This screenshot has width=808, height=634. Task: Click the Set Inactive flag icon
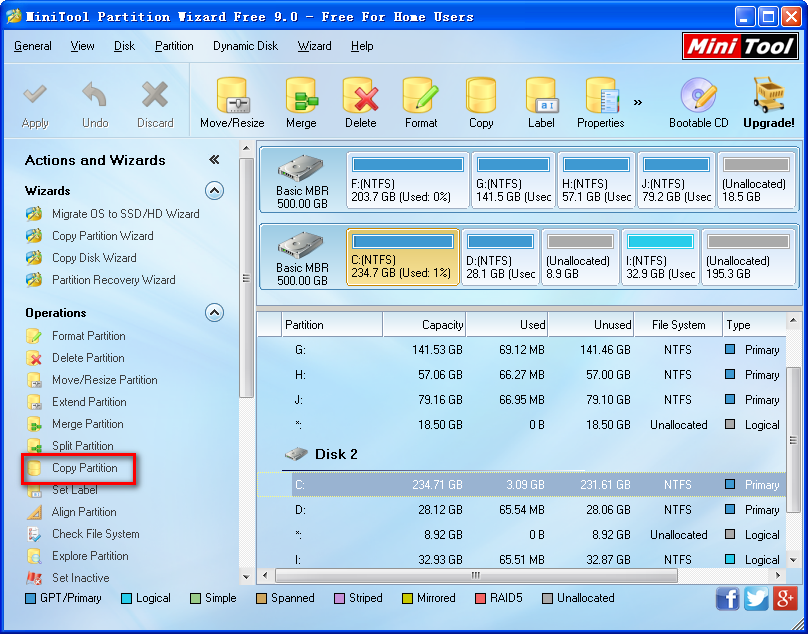point(34,578)
